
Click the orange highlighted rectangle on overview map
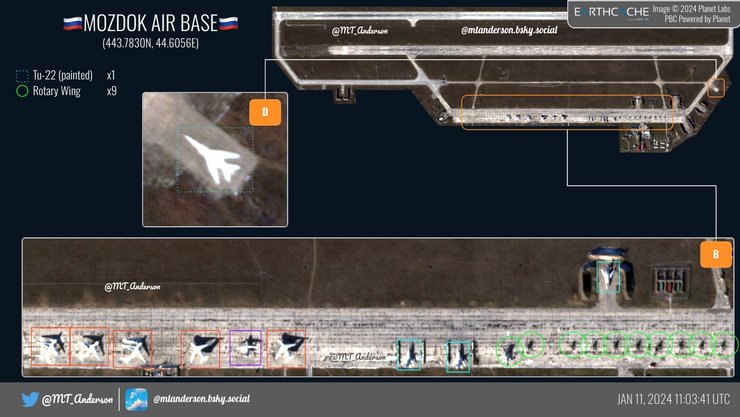[x=567, y=112]
